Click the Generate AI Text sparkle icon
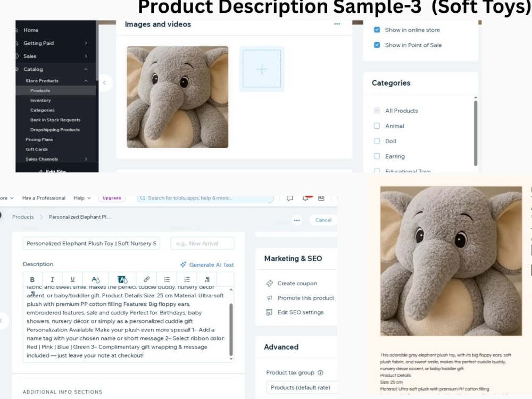Screen dimensions: 532x399 183,264
